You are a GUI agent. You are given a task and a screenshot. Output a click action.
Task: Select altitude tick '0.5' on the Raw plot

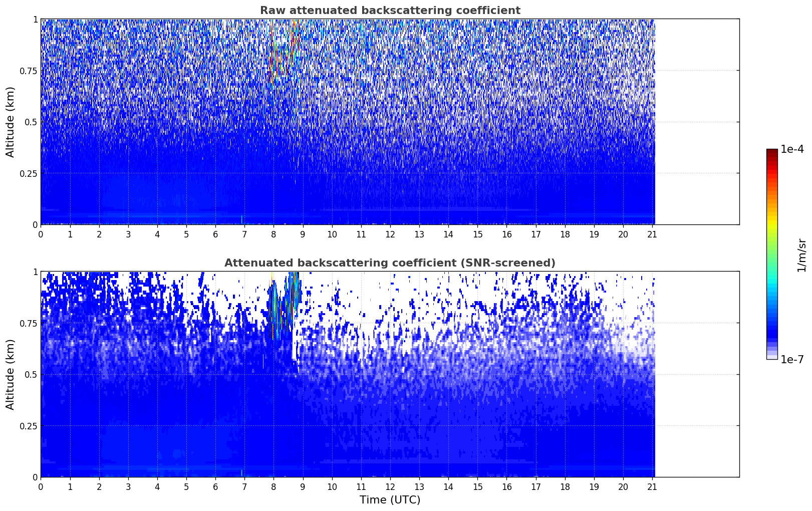(31, 122)
